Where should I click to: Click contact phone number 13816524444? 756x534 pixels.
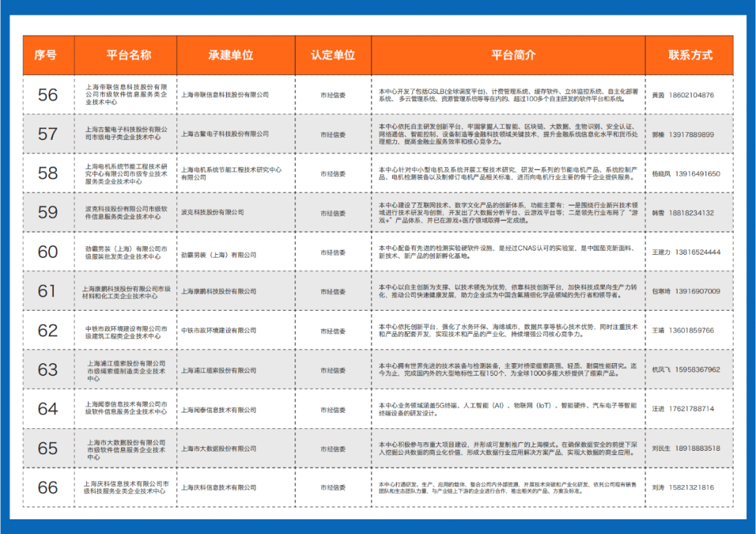tap(697, 252)
